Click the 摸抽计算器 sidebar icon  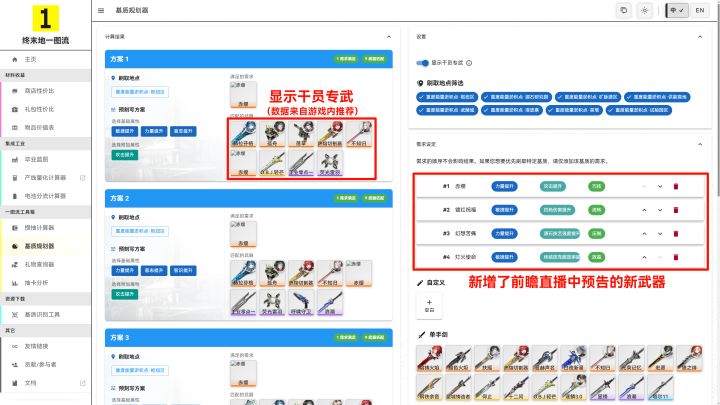pyautogui.click(x=15, y=228)
